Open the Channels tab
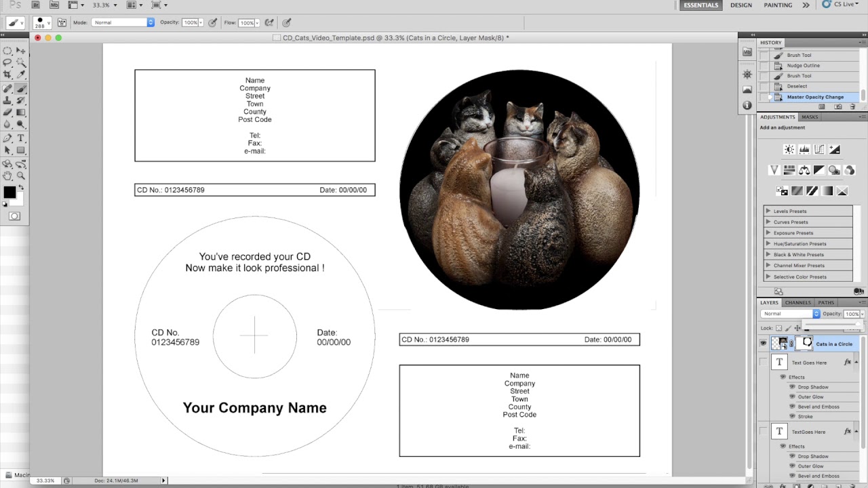868x488 pixels. click(798, 302)
